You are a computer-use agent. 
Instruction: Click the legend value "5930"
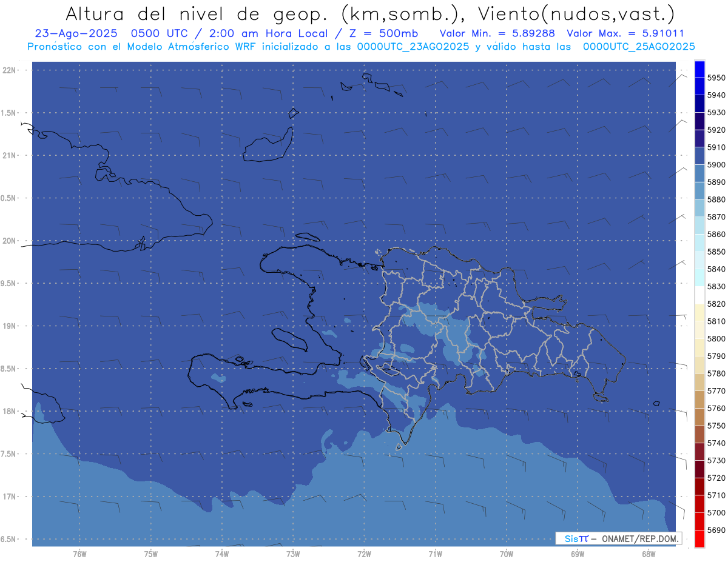tap(716, 113)
